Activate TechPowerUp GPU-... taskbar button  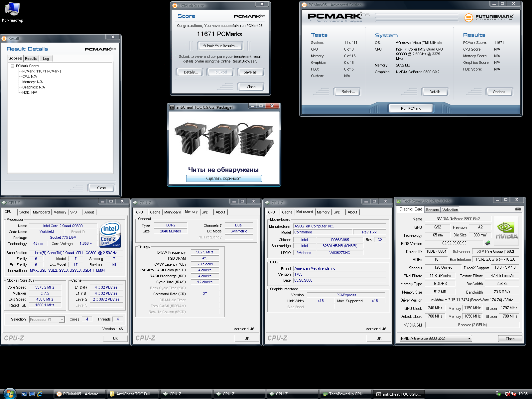coord(345,394)
